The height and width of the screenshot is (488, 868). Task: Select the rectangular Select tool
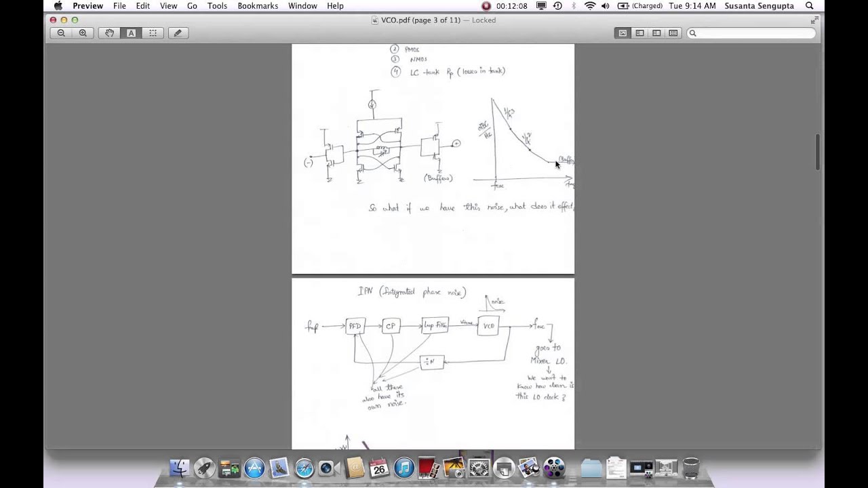[153, 33]
